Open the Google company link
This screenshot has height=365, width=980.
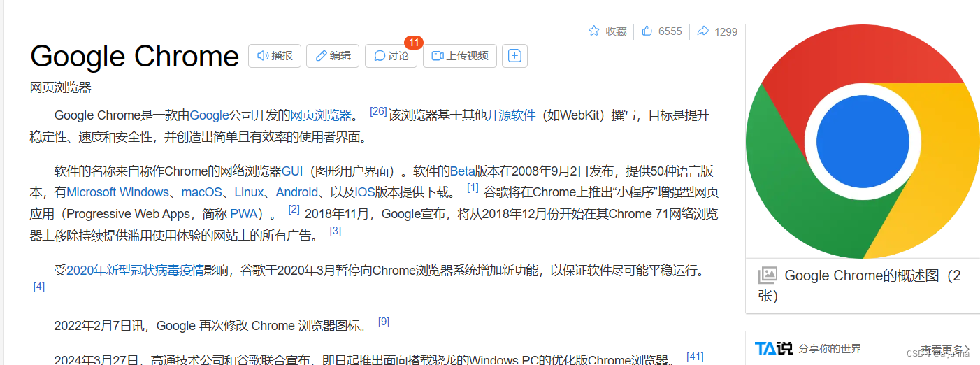coord(209,115)
